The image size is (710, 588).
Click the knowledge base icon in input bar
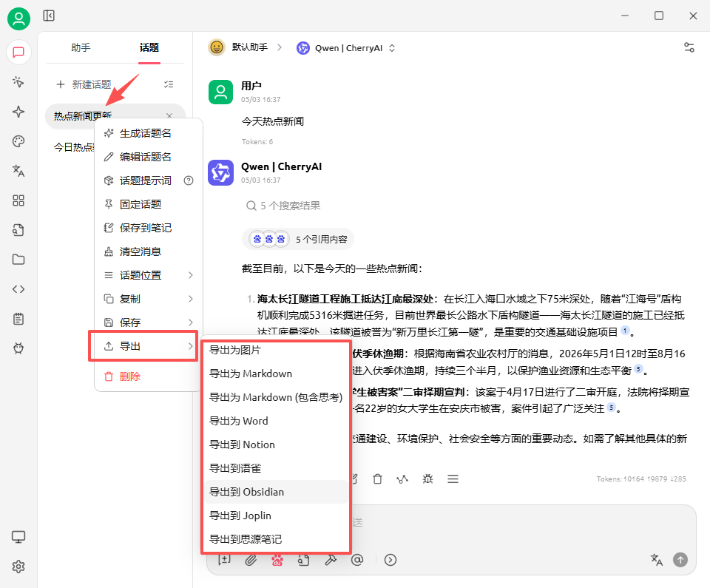(303, 560)
